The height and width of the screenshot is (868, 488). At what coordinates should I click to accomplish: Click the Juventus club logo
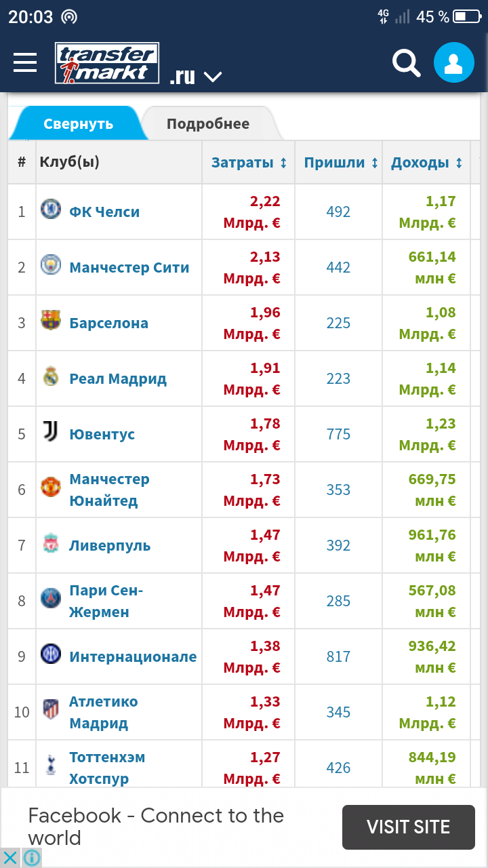51,431
